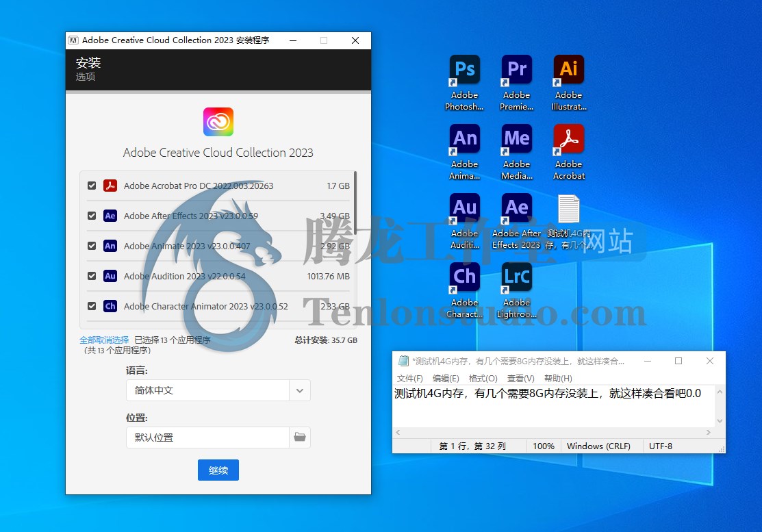Open Notepad 格式(O) menu
This screenshot has height=532, width=762.
click(483, 379)
